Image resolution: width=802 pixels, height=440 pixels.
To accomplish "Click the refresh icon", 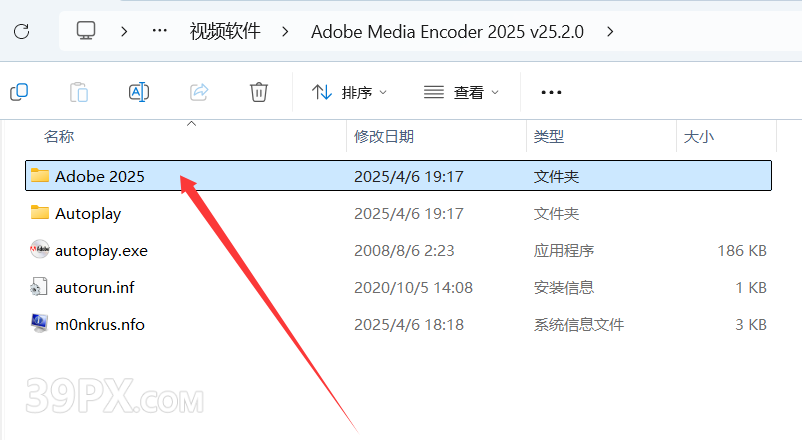I will pyautogui.click(x=21, y=32).
